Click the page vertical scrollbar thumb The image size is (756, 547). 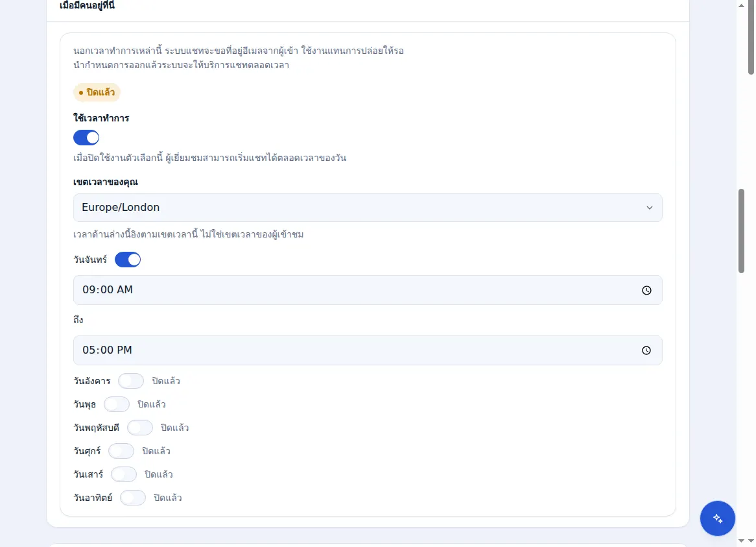click(x=741, y=231)
